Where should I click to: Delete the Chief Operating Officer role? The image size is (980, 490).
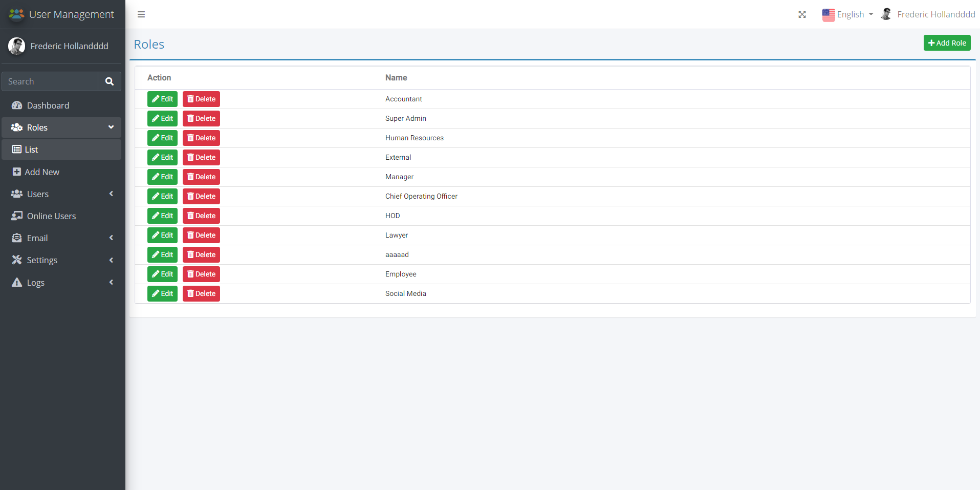201,196
